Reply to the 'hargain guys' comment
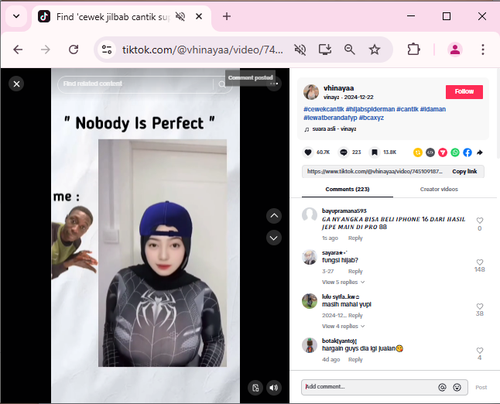 [355, 360]
